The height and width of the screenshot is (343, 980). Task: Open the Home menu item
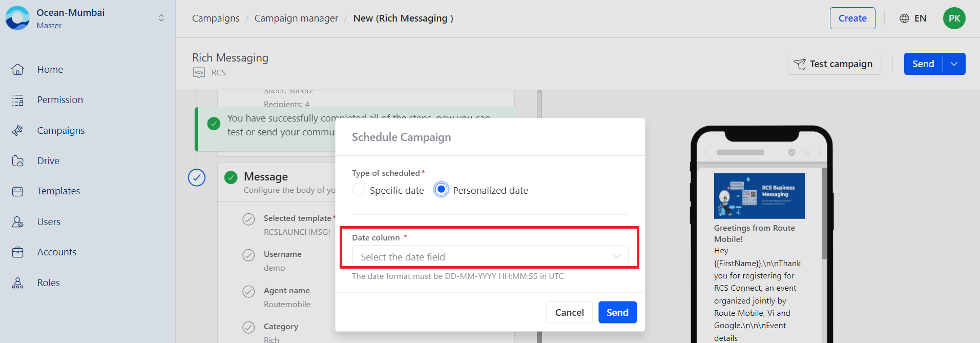coord(50,69)
